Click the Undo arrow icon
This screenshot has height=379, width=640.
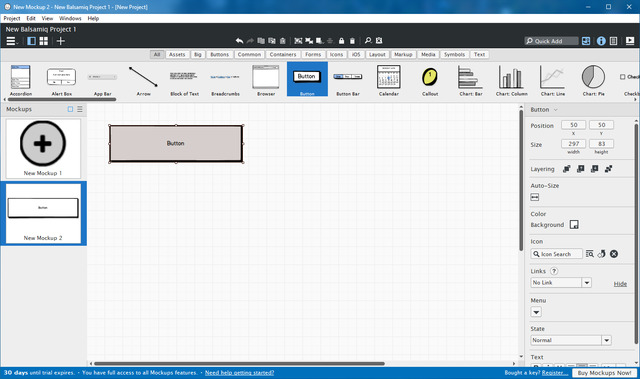click(239, 41)
